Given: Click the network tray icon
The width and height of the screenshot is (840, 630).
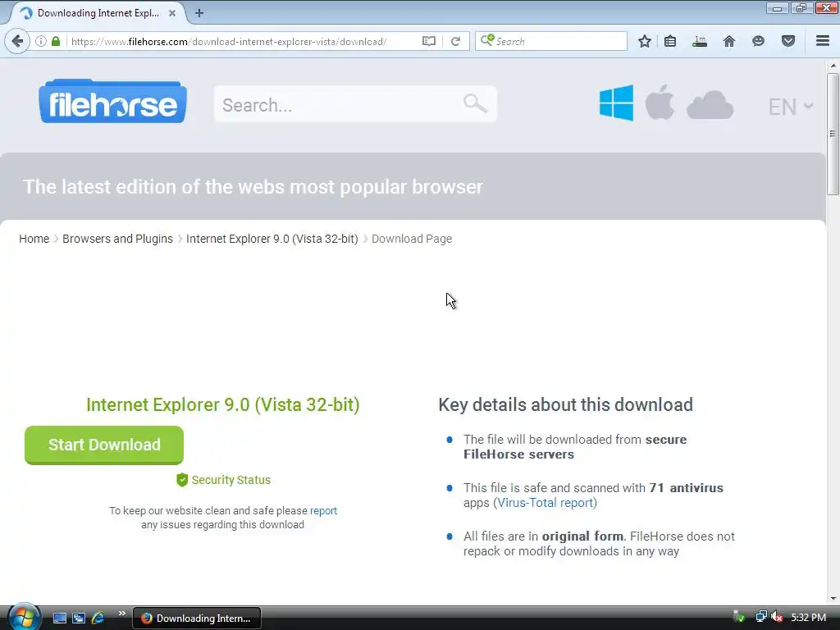Looking at the screenshot, I should (x=760, y=617).
